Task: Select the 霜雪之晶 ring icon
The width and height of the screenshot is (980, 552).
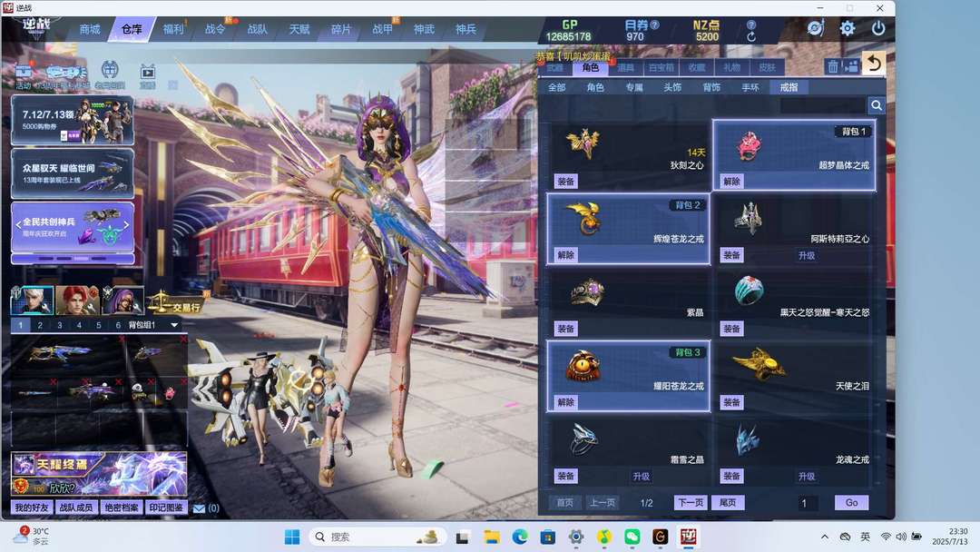Action: click(x=583, y=439)
